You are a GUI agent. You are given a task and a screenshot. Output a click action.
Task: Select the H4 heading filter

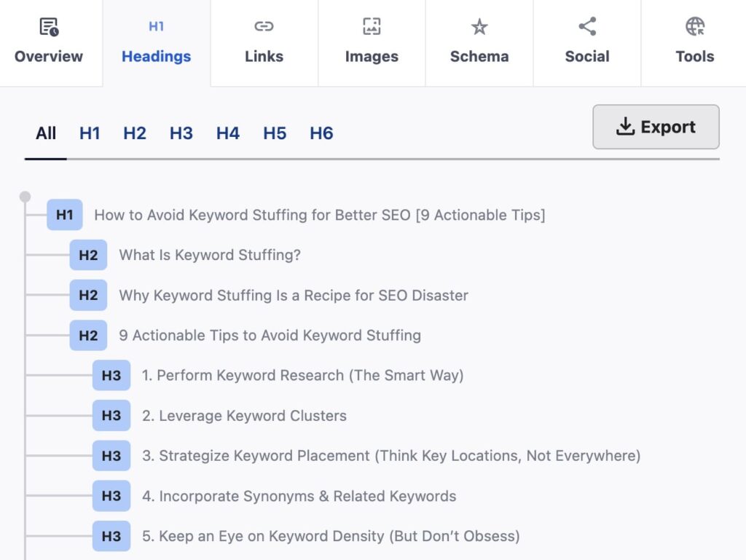click(227, 133)
